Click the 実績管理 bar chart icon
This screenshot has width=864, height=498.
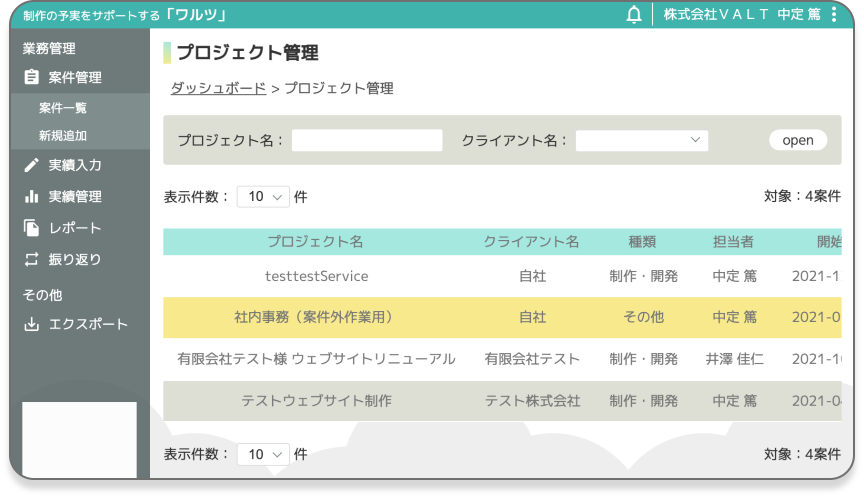coord(31,197)
